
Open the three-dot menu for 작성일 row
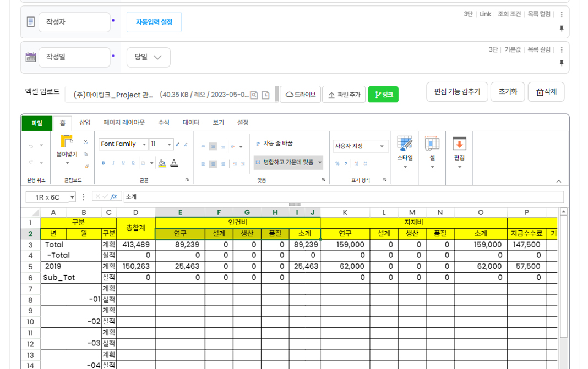coord(562,49)
